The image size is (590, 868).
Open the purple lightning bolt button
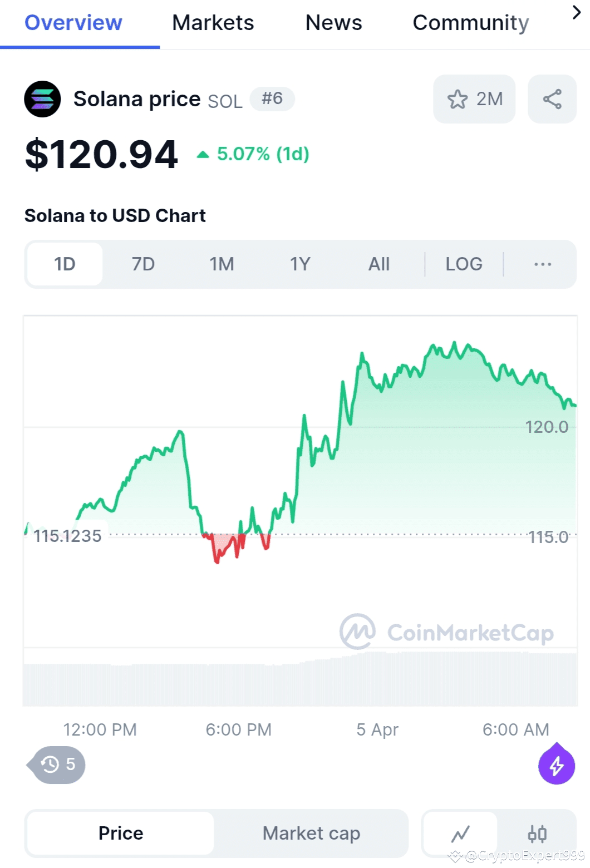[556, 766]
